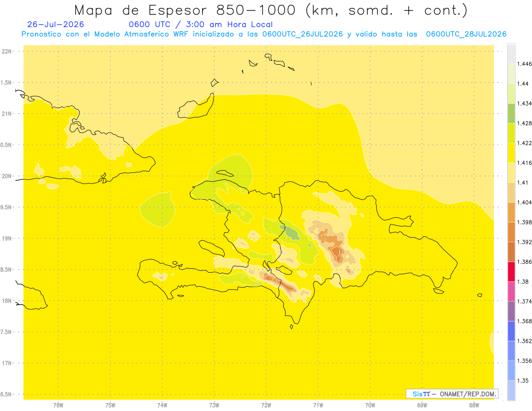532x411 pixels.
Task: Pick the pale yellow legend swatch between 1.41 and 1.416
Action: [x=511, y=172]
